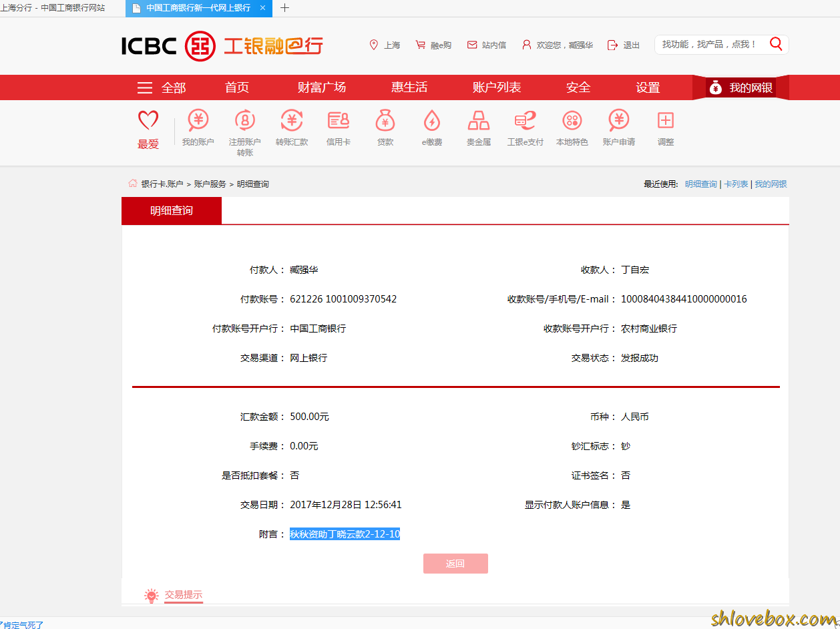The height and width of the screenshot is (629, 840).
Task: Click transaction status 发报成功
Action: coord(640,358)
